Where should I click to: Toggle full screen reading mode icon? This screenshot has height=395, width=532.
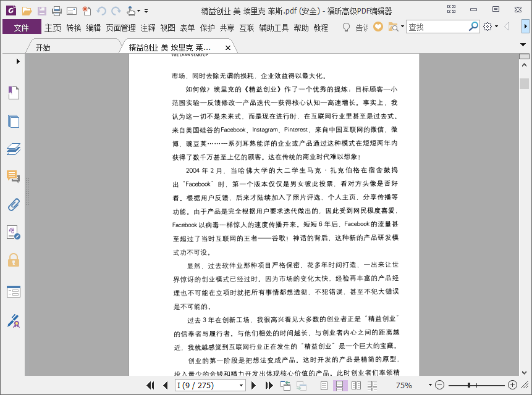[451, 9]
